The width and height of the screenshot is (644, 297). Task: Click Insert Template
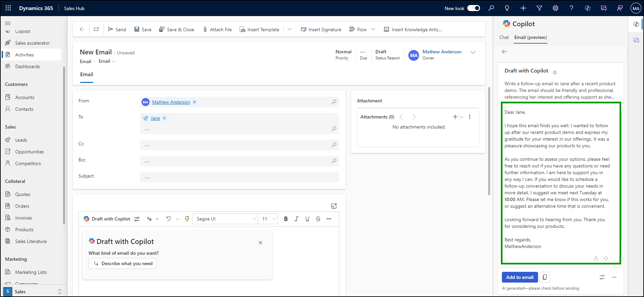[259, 30]
